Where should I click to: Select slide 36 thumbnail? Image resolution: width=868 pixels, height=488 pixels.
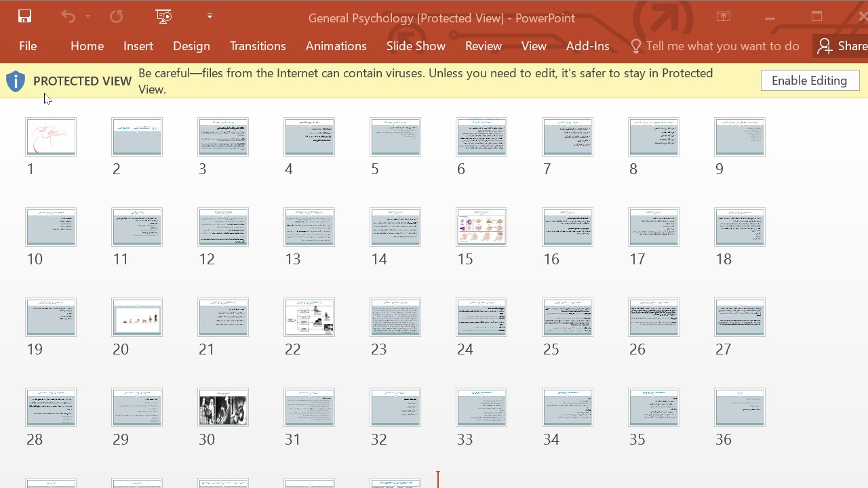740,407
